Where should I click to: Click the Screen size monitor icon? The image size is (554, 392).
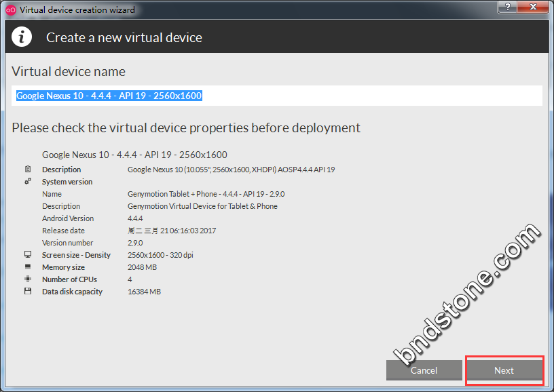click(x=28, y=255)
